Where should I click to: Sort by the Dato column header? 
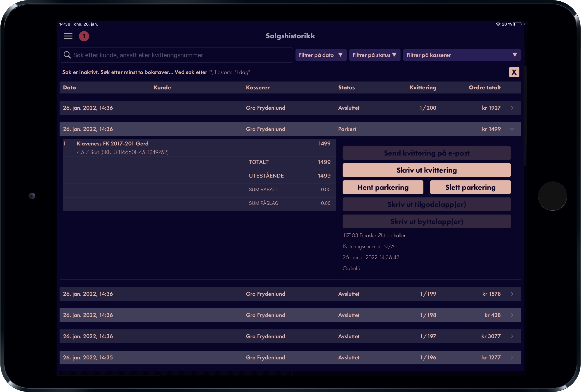click(69, 87)
